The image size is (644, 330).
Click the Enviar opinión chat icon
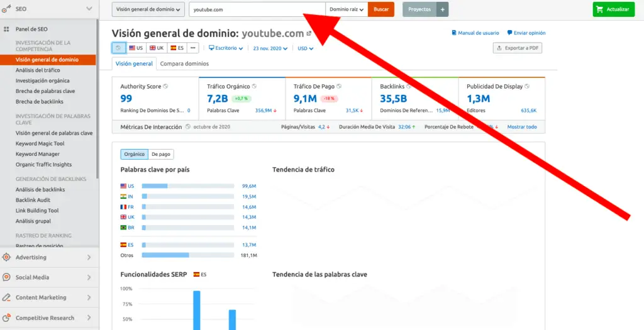[x=509, y=33]
